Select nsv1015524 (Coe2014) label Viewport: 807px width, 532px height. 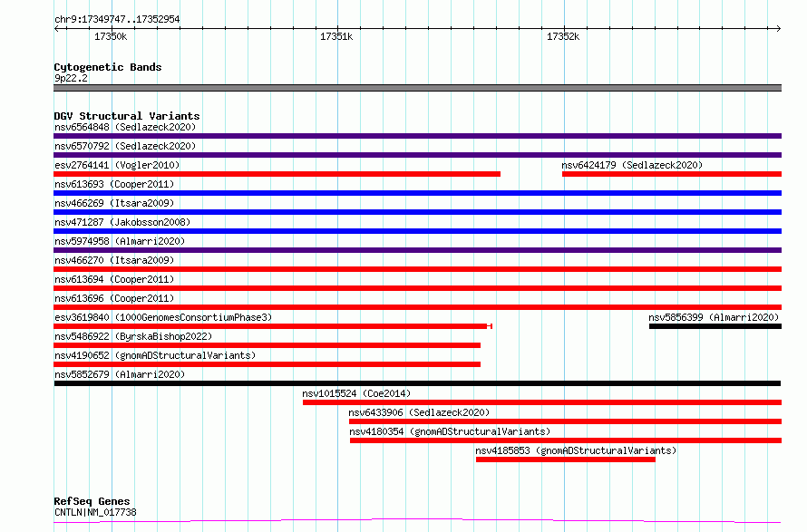(x=356, y=393)
